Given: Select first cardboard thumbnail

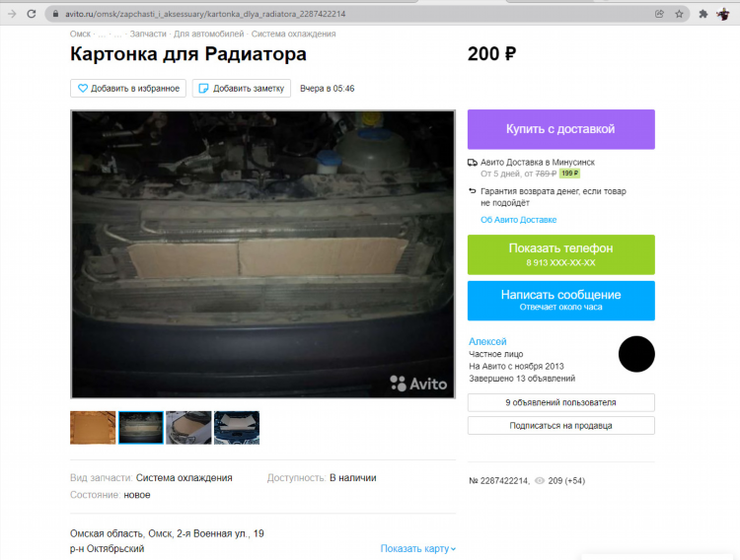Looking at the screenshot, I should 93,428.
